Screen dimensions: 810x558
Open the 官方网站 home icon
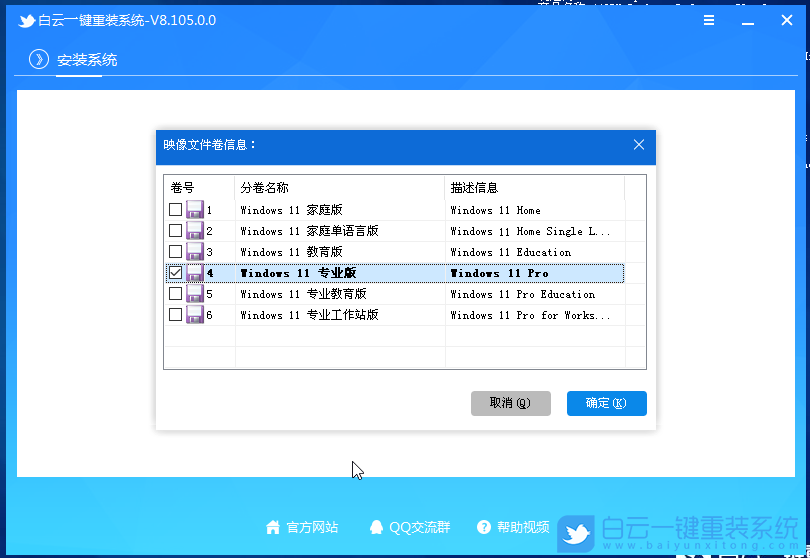pyautogui.click(x=273, y=527)
